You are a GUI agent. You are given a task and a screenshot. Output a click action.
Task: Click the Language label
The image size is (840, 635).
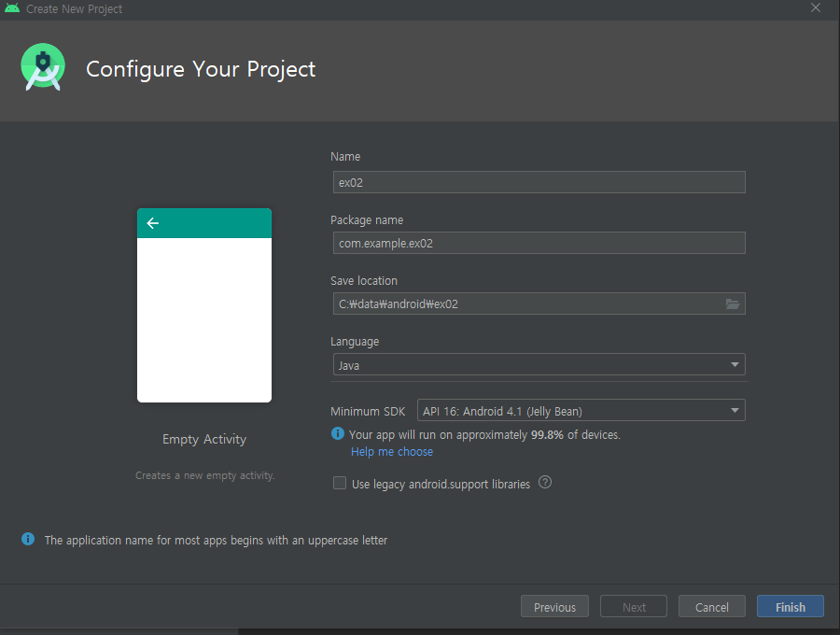(x=355, y=342)
